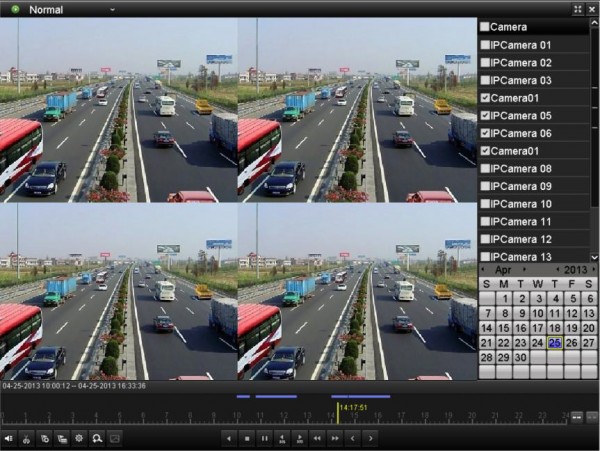The width and height of the screenshot is (600, 451).
Task: Skip back 30 seconds
Action: [x=282, y=438]
